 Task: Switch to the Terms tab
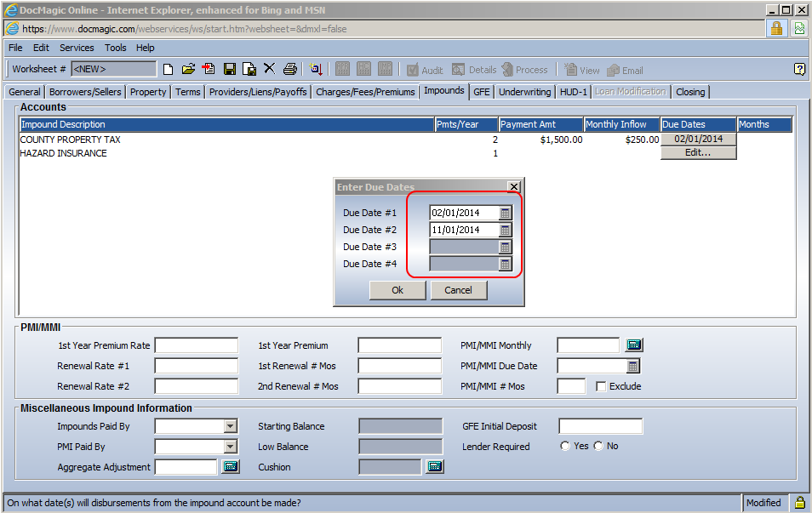(187, 92)
